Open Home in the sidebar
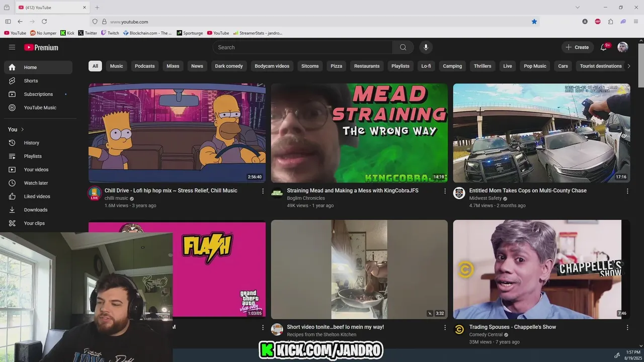This screenshot has width=644, height=362. pyautogui.click(x=38, y=67)
